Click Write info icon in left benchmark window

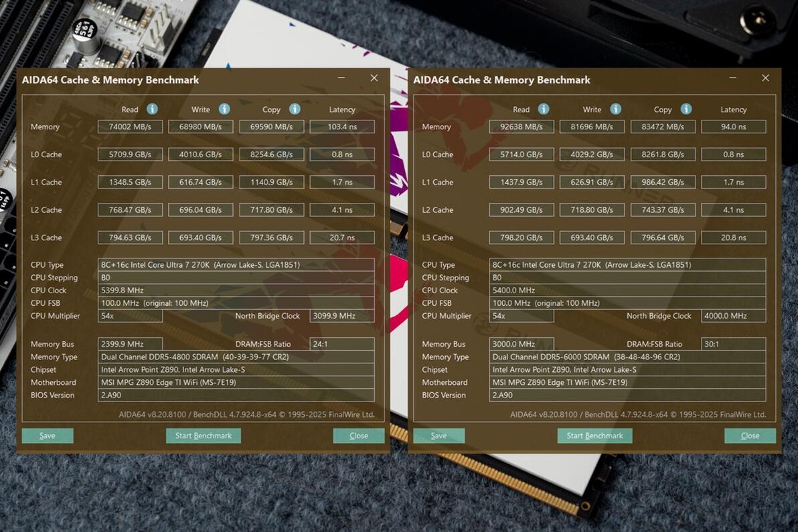pos(224,109)
